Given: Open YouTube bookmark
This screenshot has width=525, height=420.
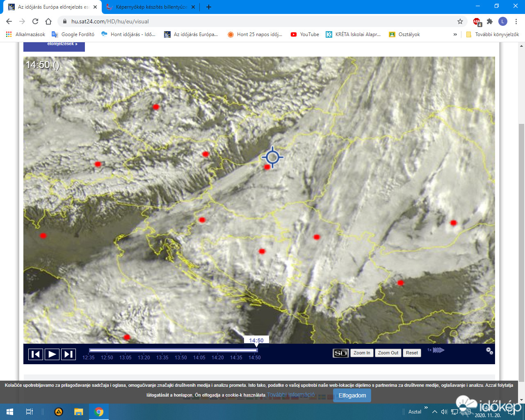Looking at the screenshot, I should pyautogui.click(x=305, y=34).
